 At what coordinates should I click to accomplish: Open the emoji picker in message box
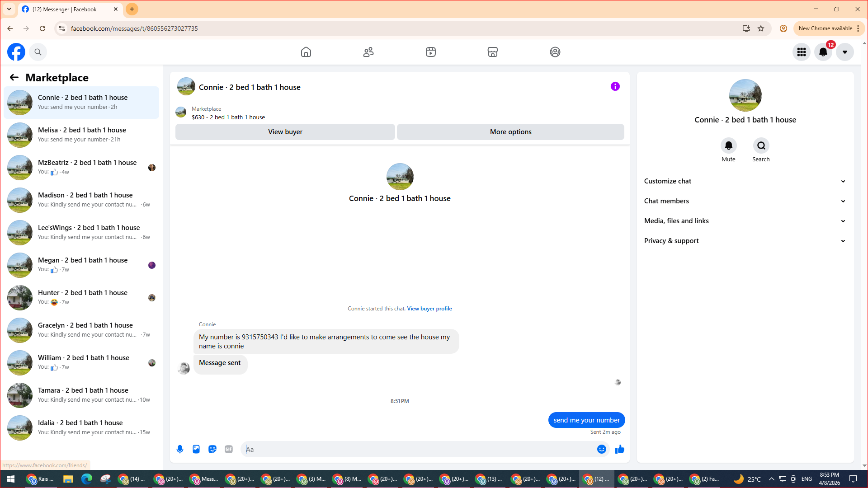(x=601, y=449)
